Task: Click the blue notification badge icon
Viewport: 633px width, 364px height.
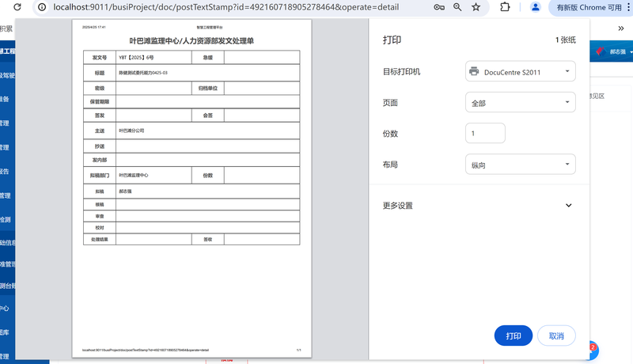Action: click(x=591, y=349)
